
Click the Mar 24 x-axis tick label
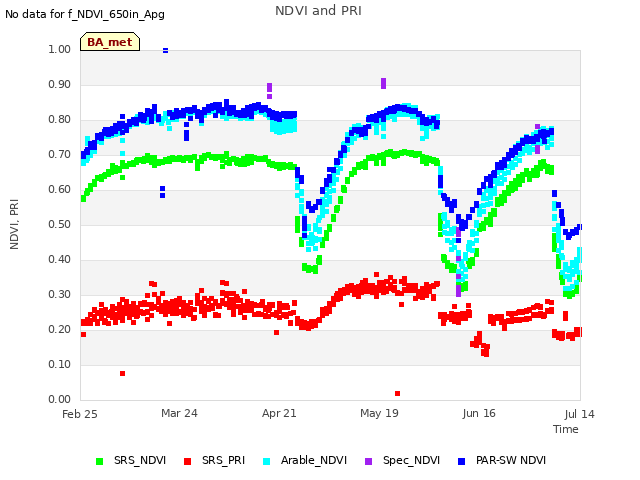tap(179, 413)
